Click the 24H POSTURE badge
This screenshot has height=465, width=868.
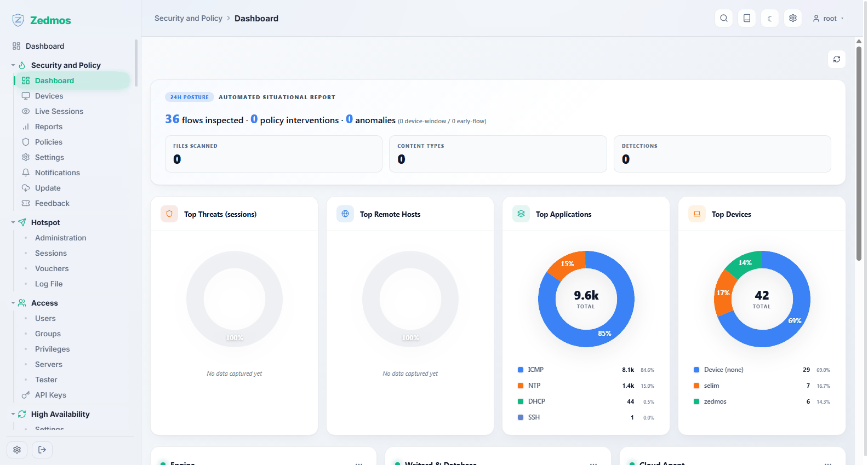[x=189, y=97]
